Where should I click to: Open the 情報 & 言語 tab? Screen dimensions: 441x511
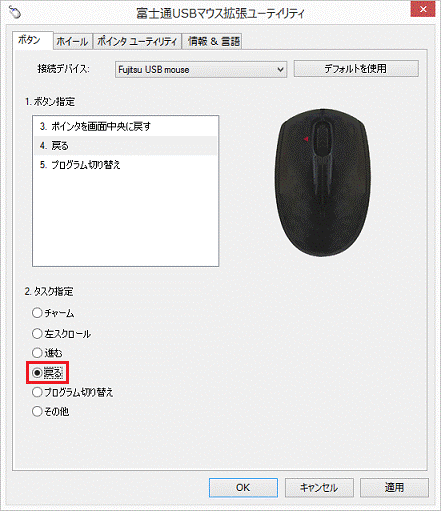point(212,41)
